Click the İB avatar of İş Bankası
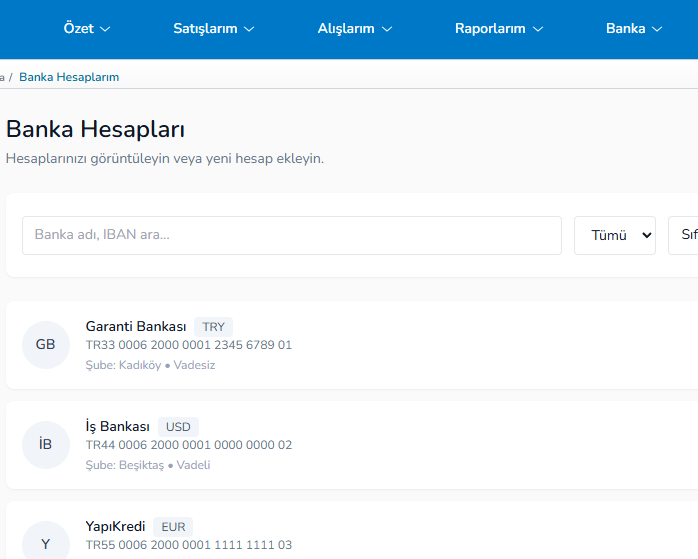Screen dimensions: 698x559 pos(46,445)
